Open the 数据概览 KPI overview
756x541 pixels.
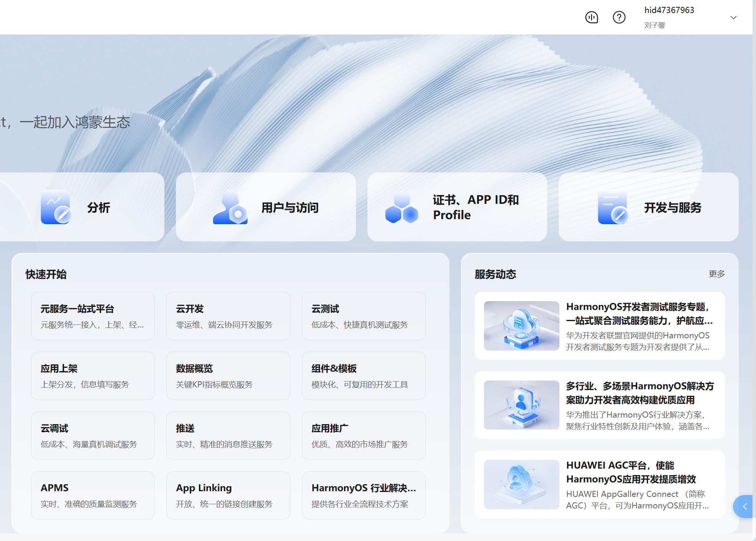[x=228, y=375]
